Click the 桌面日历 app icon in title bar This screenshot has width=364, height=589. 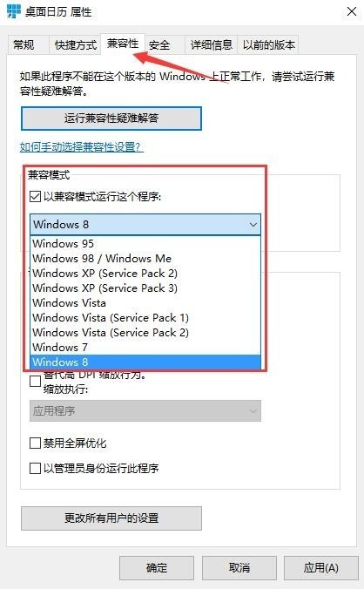(14, 11)
